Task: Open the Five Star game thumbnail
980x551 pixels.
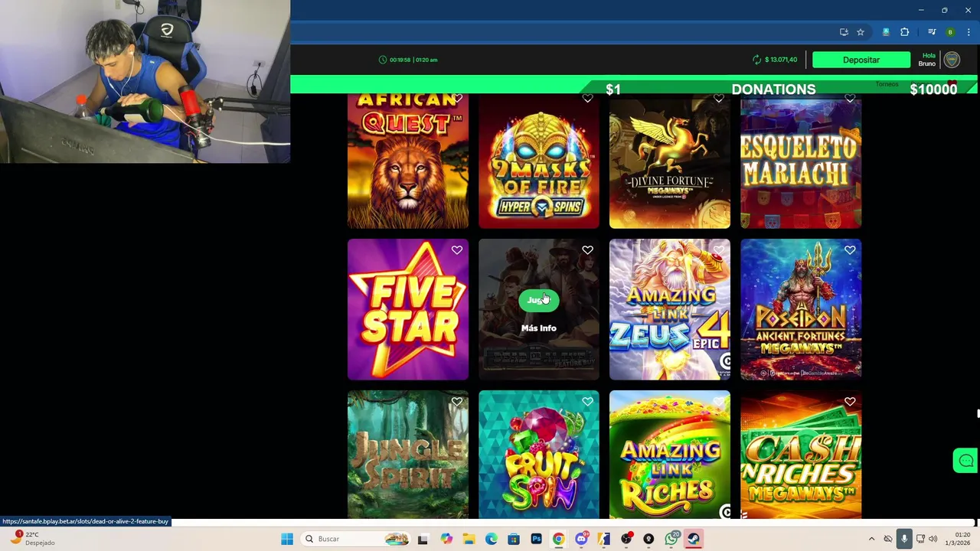Action: [x=408, y=309]
